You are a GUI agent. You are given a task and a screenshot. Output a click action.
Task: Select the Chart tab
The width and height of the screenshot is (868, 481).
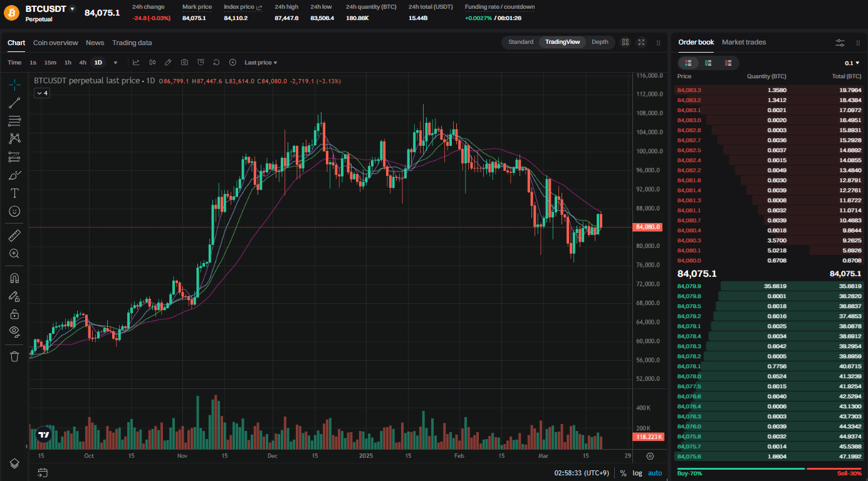[16, 43]
